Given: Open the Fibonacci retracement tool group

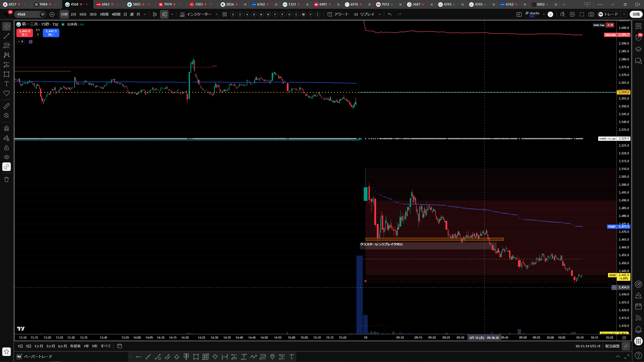Looking at the screenshot, I should coord(7,46).
